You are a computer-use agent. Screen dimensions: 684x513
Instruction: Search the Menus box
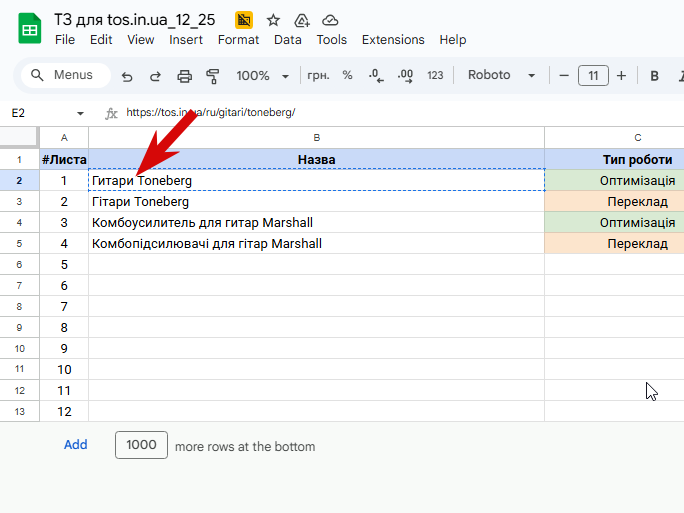(x=66, y=75)
